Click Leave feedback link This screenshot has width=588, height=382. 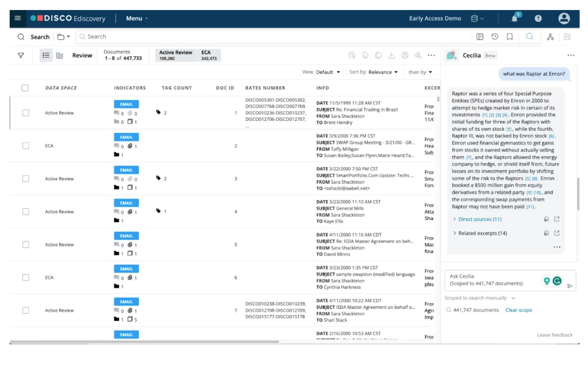[x=554, y=335]
